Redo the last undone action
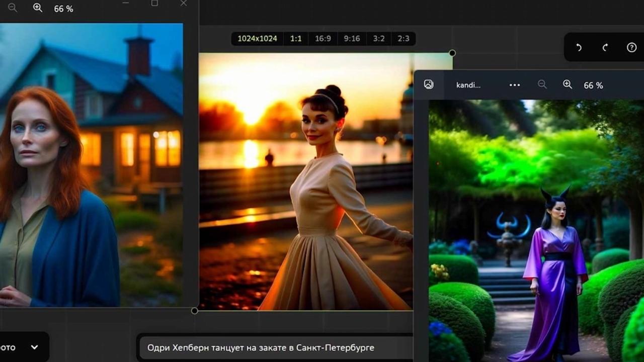The image size is (644, 362). coord(605,47)
